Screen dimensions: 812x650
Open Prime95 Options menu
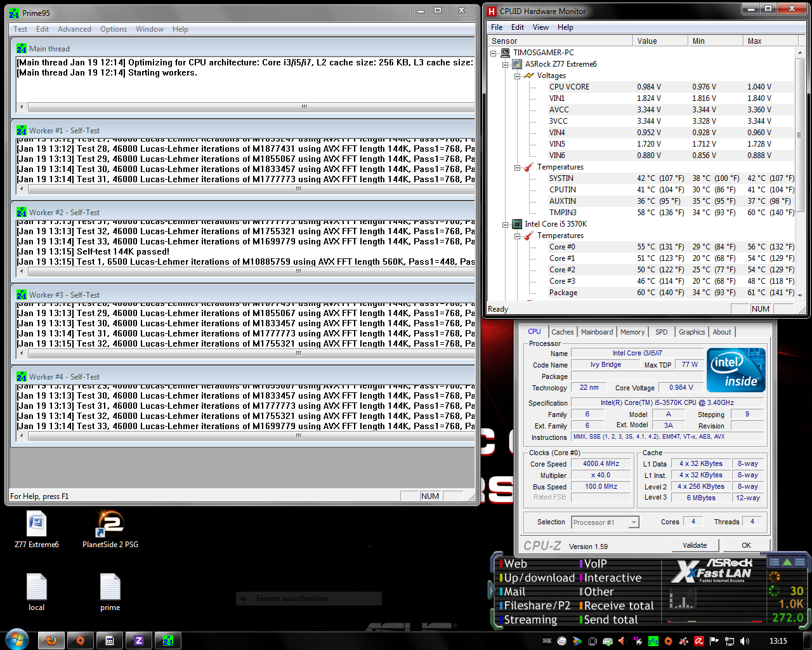point(114,29)
